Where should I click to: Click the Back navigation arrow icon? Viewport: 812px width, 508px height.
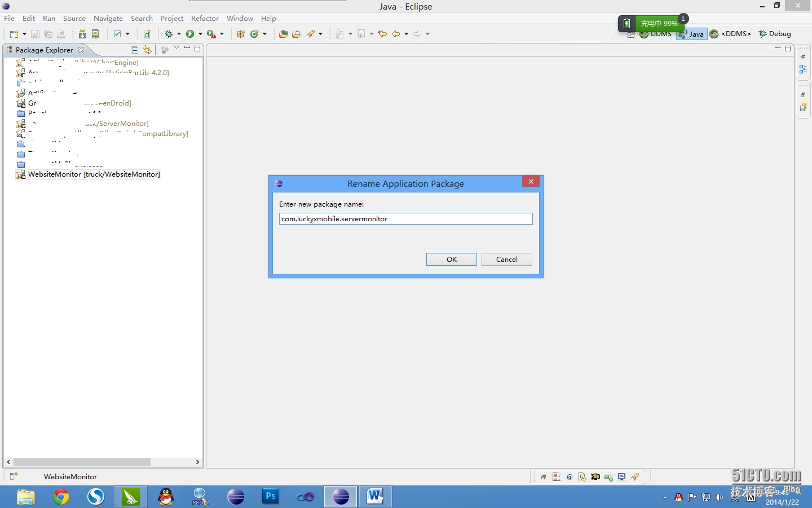396,34
